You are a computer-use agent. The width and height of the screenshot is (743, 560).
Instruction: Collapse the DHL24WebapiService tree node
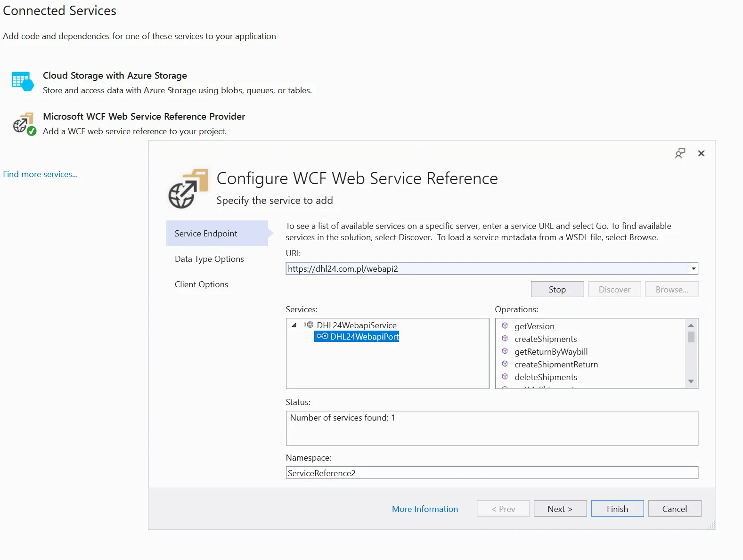294,325
